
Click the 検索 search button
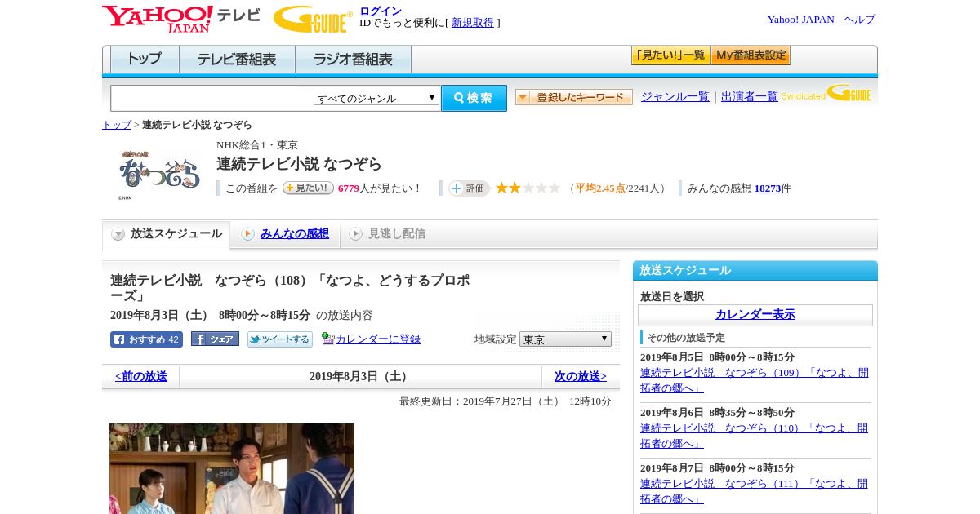[474, 98]
